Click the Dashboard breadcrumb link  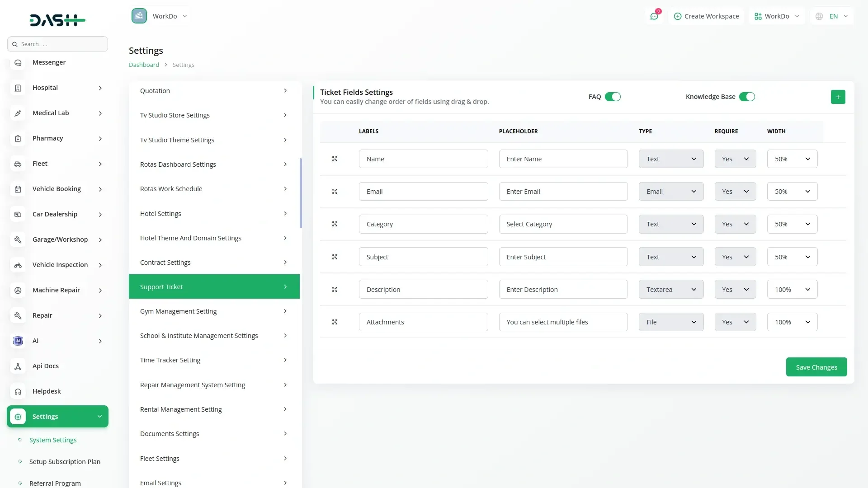click(144, 65)
